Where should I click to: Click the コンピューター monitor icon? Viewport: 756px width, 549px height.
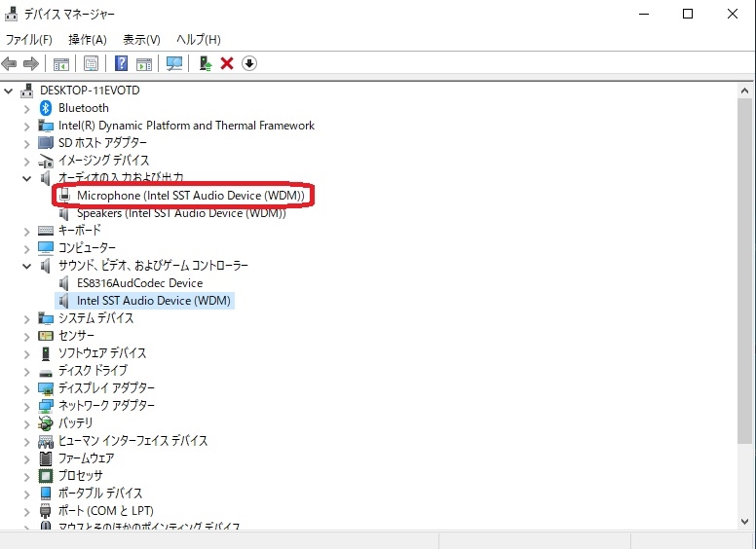46,247
